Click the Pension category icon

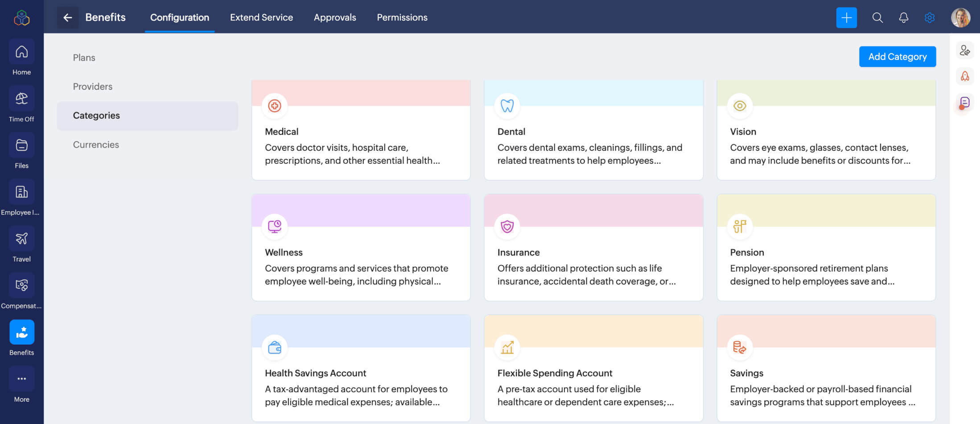coord(740,226)
